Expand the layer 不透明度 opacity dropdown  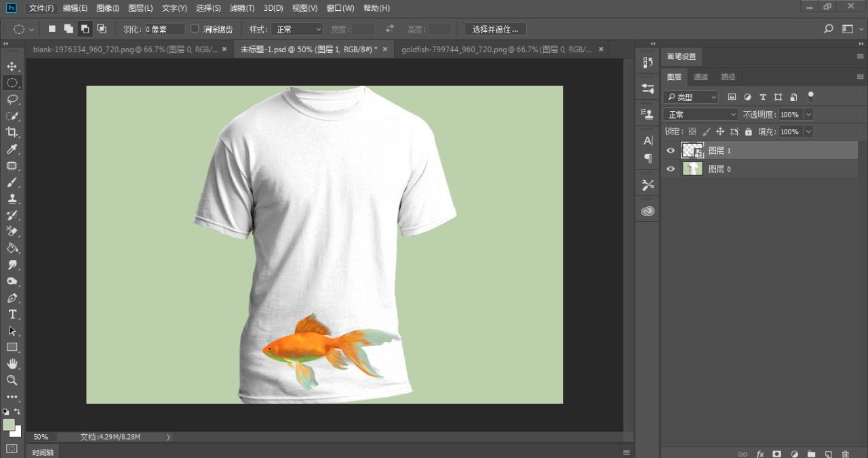(x=808, y=115)
